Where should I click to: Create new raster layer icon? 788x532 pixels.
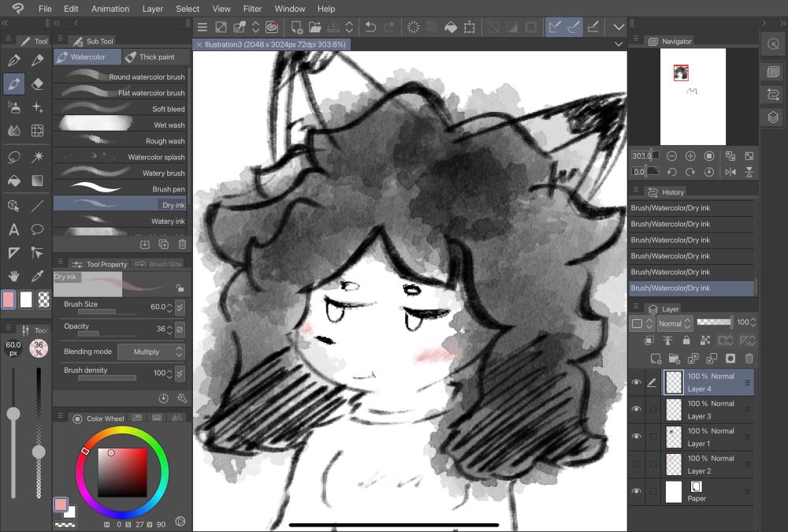pyautogui.click(x=656, y=359)
